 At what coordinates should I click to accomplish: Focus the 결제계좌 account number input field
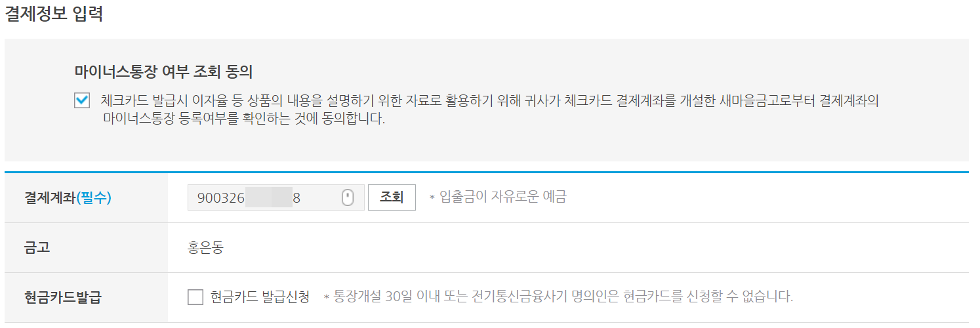(x=276, y=197)
